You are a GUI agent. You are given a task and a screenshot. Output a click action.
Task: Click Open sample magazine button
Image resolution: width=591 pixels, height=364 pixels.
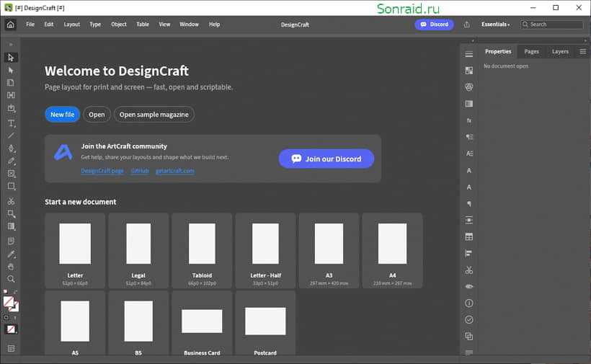click(x=154, y=115)
